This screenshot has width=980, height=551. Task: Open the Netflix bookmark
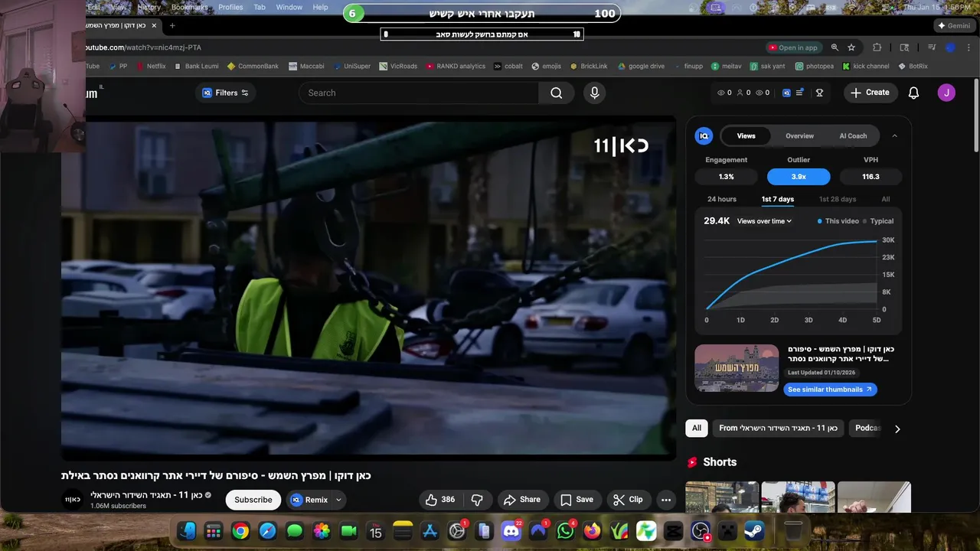tap(151, 67)
